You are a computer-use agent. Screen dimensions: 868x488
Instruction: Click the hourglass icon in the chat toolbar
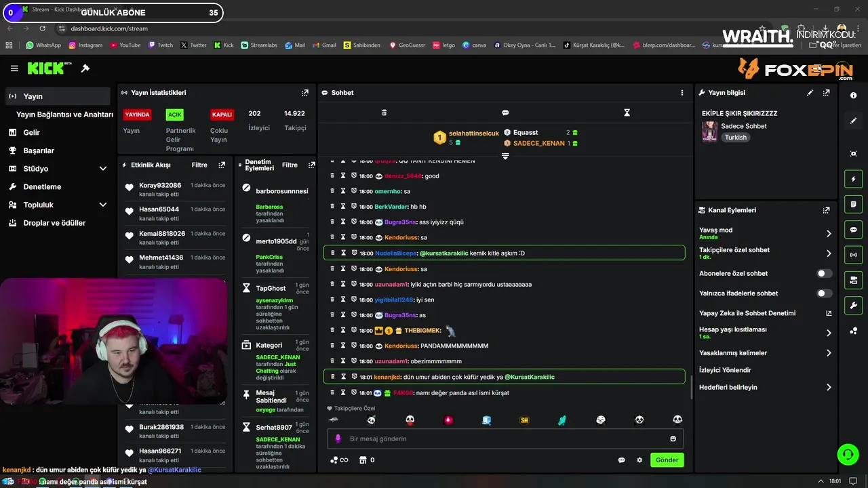pos(627,113)
